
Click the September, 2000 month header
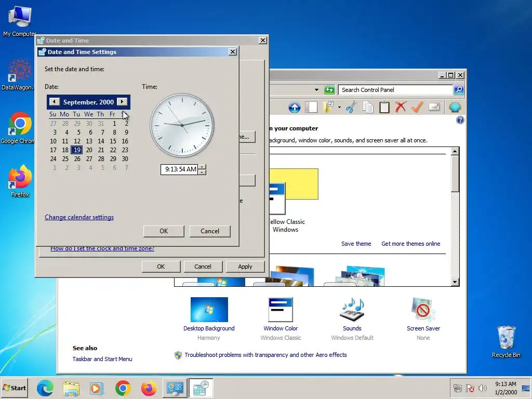point(88,102)
